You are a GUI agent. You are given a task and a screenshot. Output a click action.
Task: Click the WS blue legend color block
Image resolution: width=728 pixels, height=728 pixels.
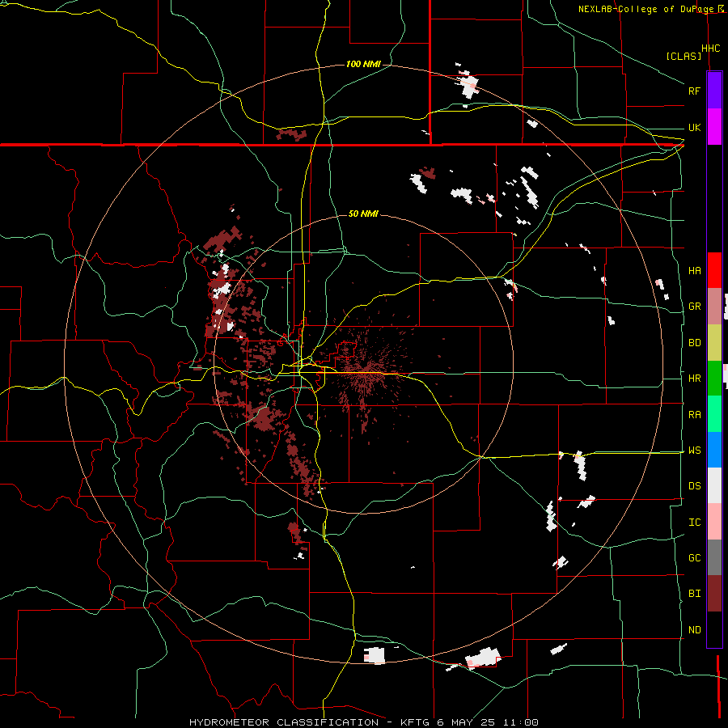(714, 450)
